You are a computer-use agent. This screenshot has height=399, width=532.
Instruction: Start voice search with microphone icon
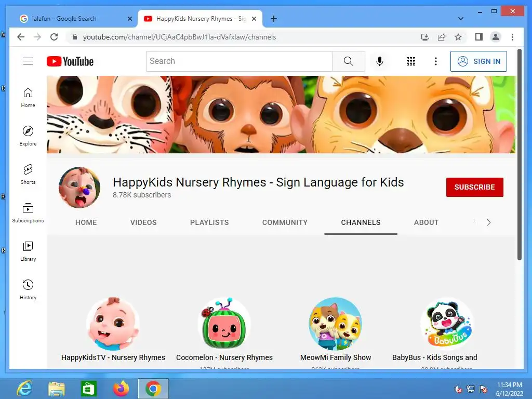(x=380, y=61)
